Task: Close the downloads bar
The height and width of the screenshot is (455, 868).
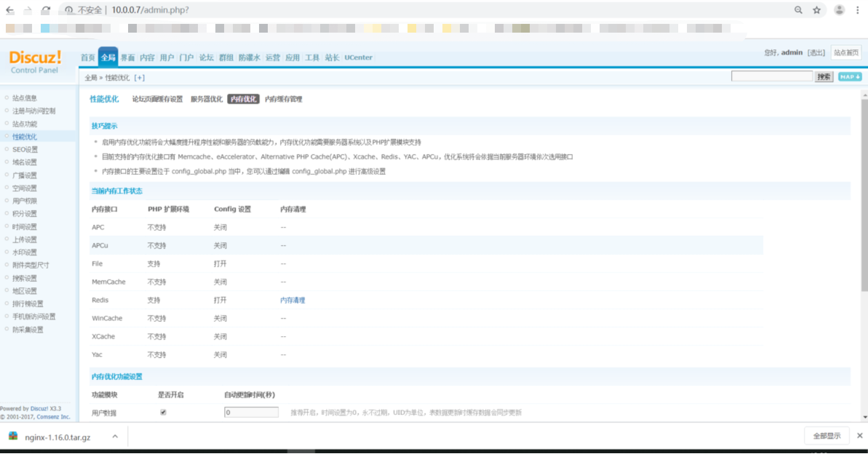Action: [x=859, y=436]
